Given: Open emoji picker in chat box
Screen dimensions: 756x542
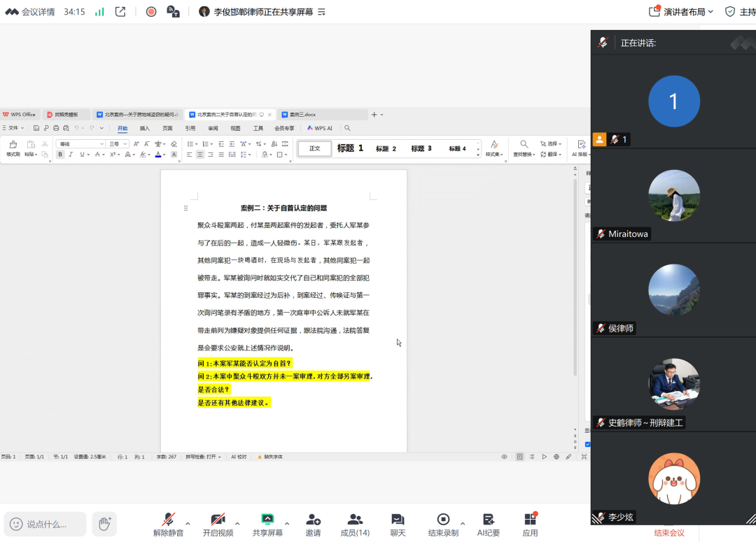Looking at the screenshot, I should pyautogui.click(x=16, y=525).
